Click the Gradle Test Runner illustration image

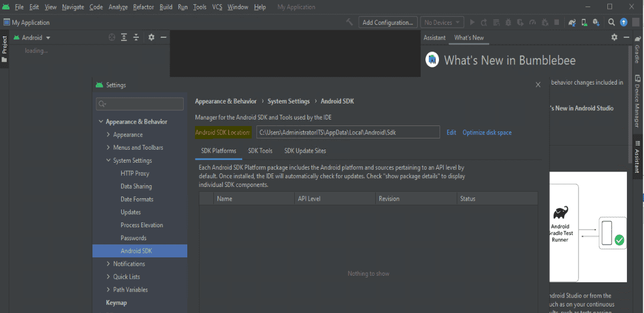tap(588, 227)
